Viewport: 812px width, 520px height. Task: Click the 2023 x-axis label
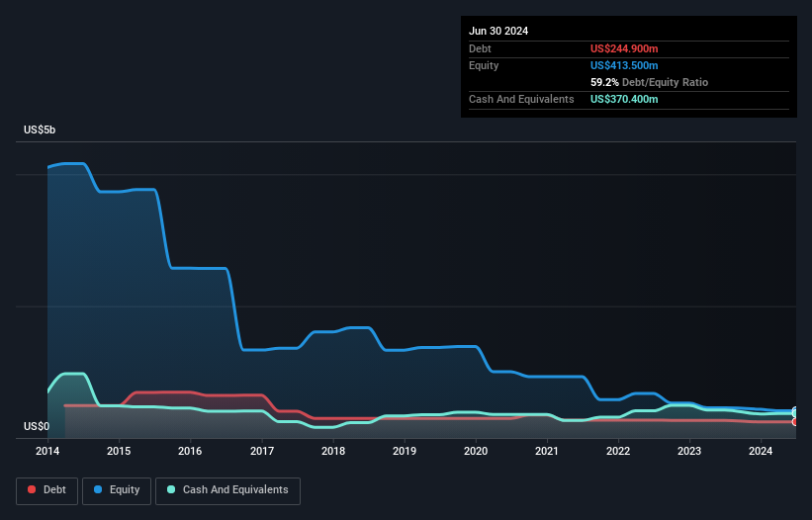(x=689, y=451)
